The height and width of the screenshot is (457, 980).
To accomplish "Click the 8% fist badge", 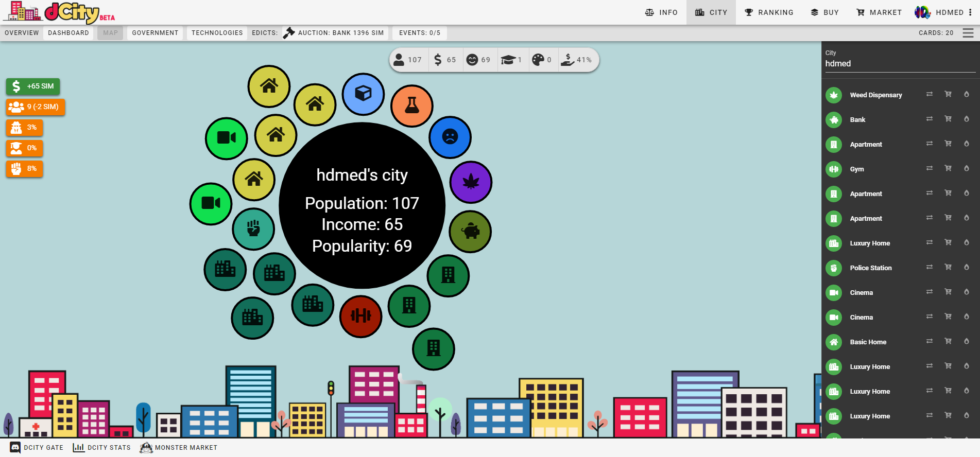I will 25,169.
